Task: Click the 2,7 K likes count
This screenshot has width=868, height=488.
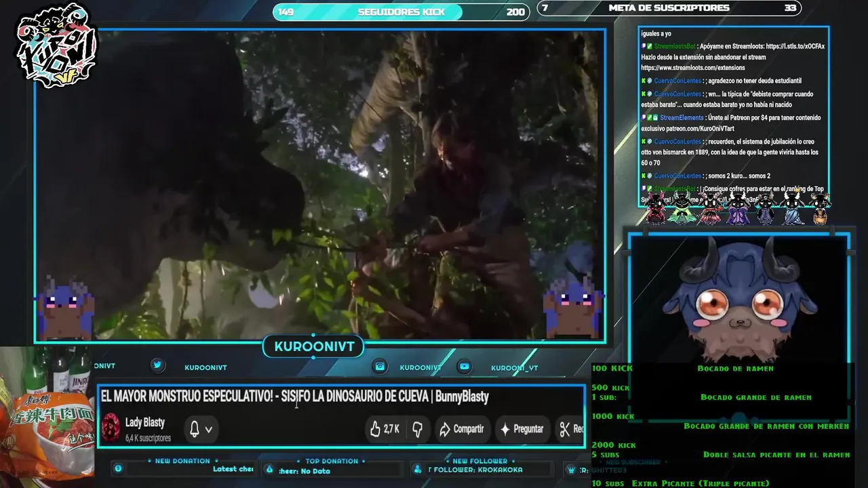Action: pyautogui.click(x=391, y=429)
